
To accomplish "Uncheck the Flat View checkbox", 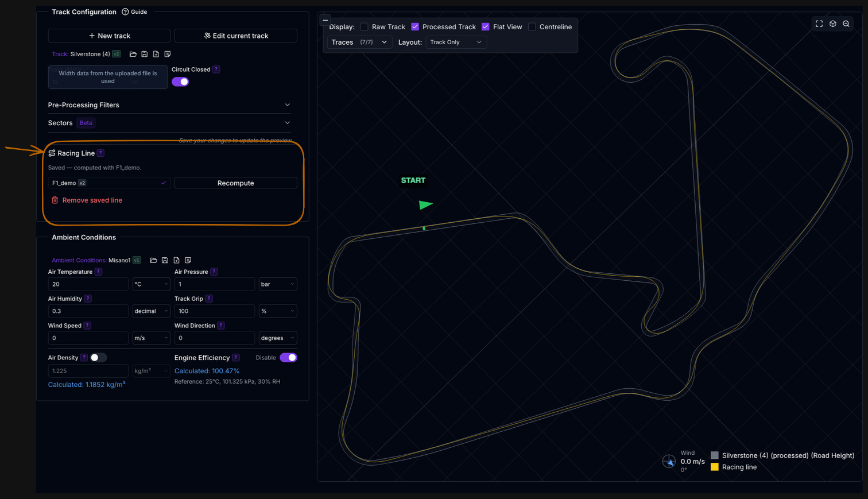I will 486,27.
